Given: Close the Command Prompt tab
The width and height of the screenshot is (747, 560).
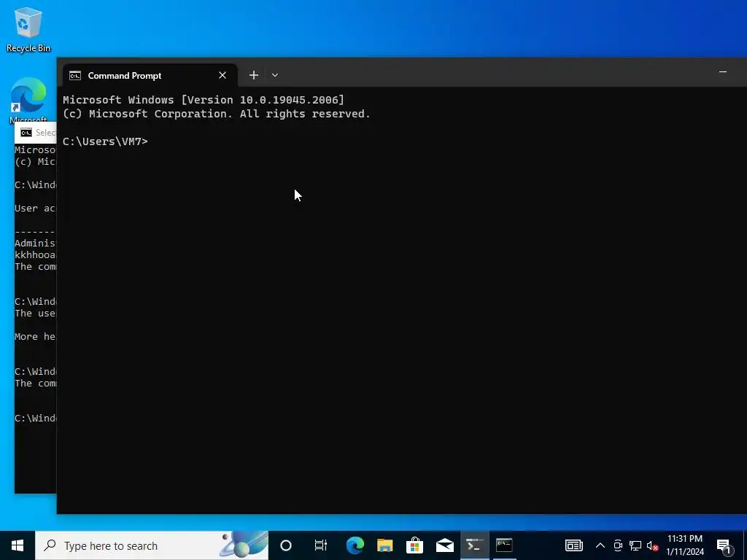Looking at the screenshot, I should click(x=222, y=75).
